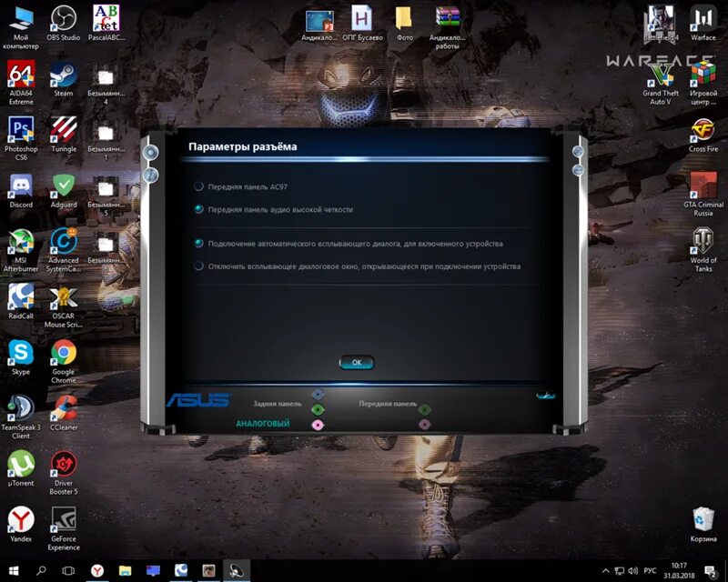Screen dimensions: 728x582
Task: Open the info icon on the audio manager's left edge
Action: pos(151,175)
